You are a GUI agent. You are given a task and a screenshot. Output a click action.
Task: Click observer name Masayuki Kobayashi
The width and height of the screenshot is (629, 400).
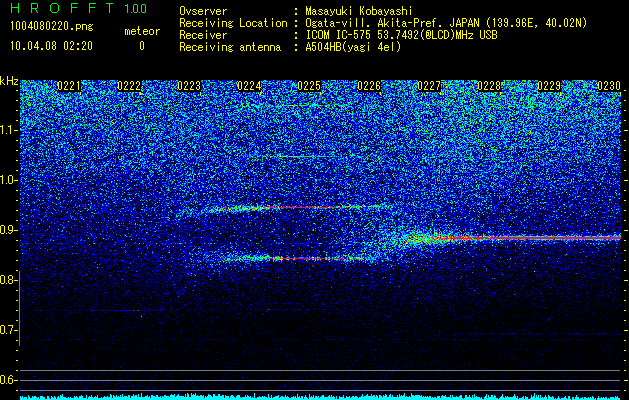359,12
